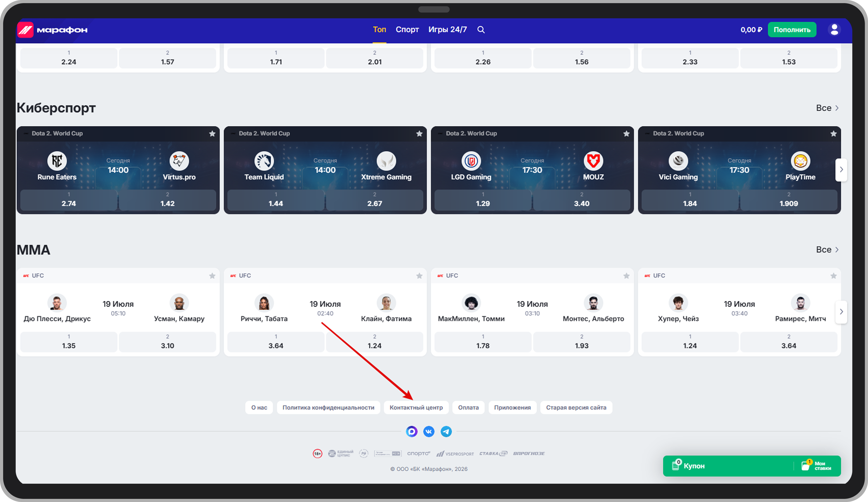Screen dimensions: 868x502
Task: Click the Единый ЦУПИС logo
Action: pos(341,453)
